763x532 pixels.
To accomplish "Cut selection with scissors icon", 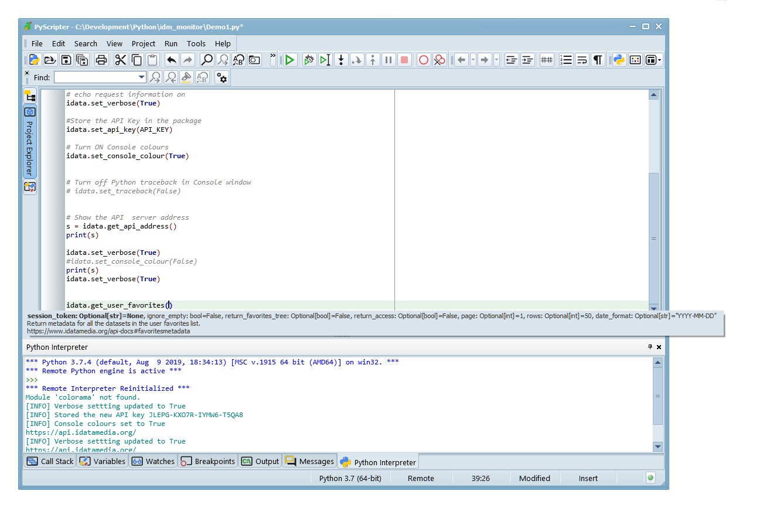I will (x=121, y=60).
